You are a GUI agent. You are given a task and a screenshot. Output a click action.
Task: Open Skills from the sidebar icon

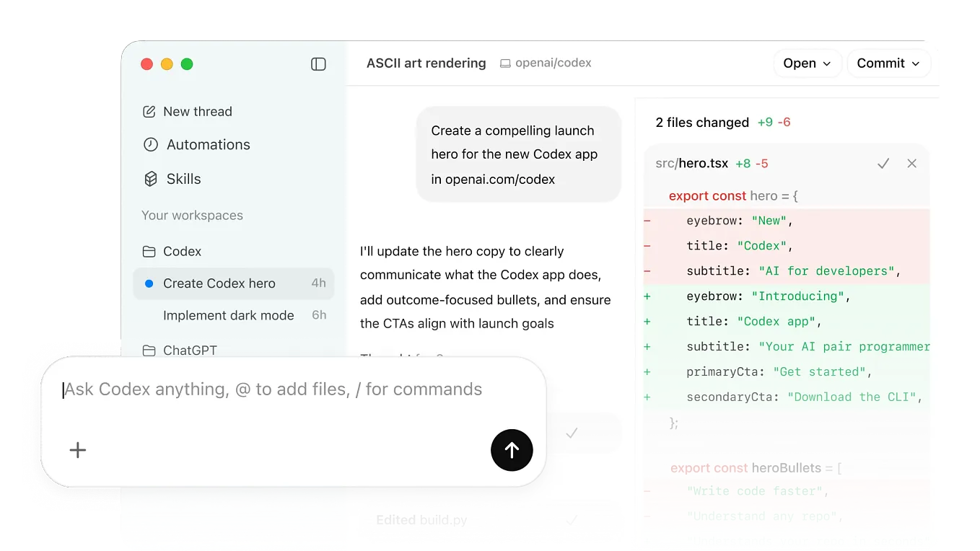(149, 179)
